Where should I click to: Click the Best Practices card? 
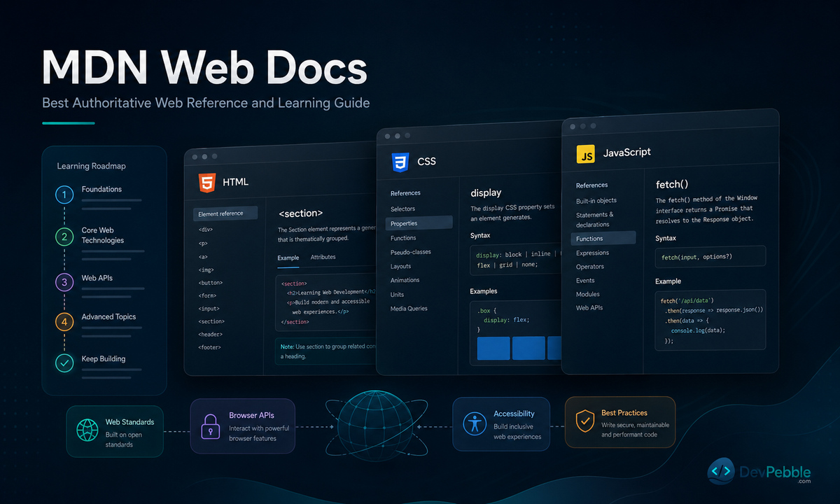(x=620, y=422)
